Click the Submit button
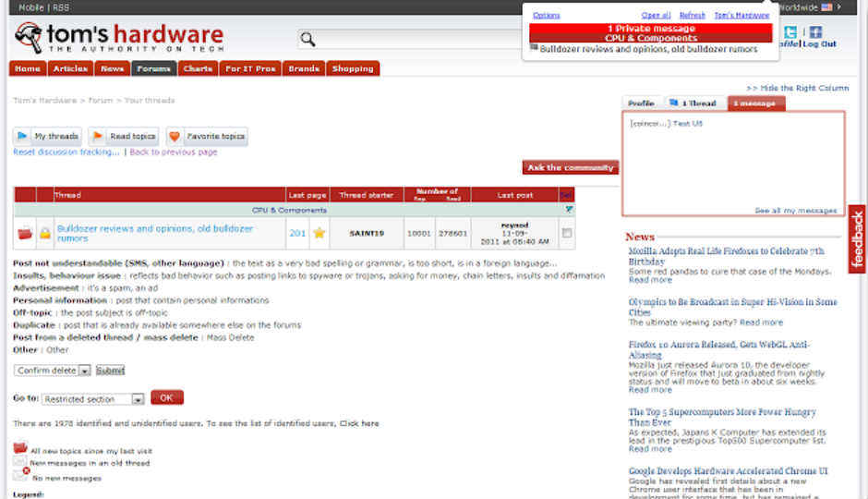 click(110, 370)
